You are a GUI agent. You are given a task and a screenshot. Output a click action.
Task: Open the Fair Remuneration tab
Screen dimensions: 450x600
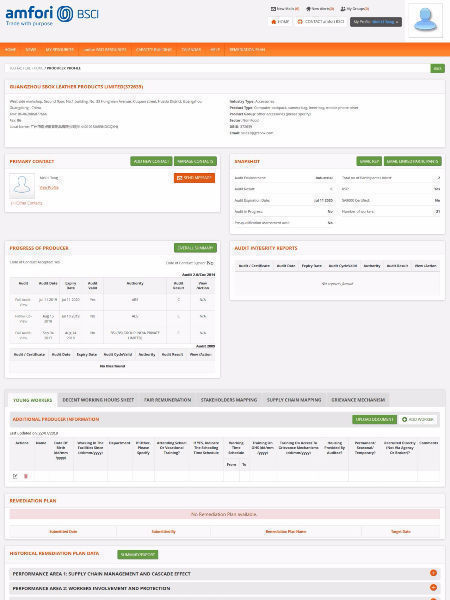tap(168, 400)
